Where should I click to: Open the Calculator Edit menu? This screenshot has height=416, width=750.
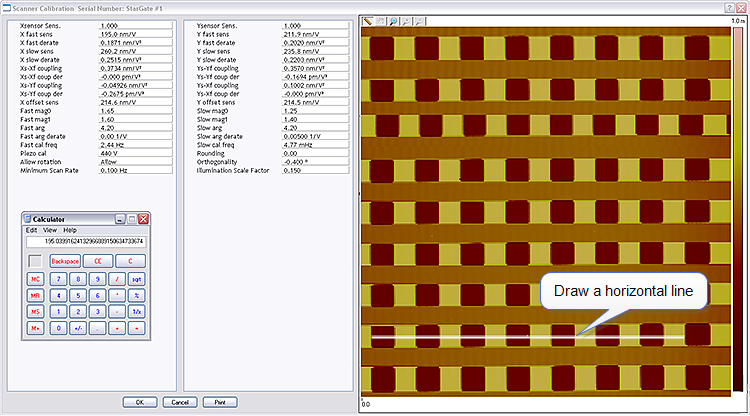coord(31,230)
